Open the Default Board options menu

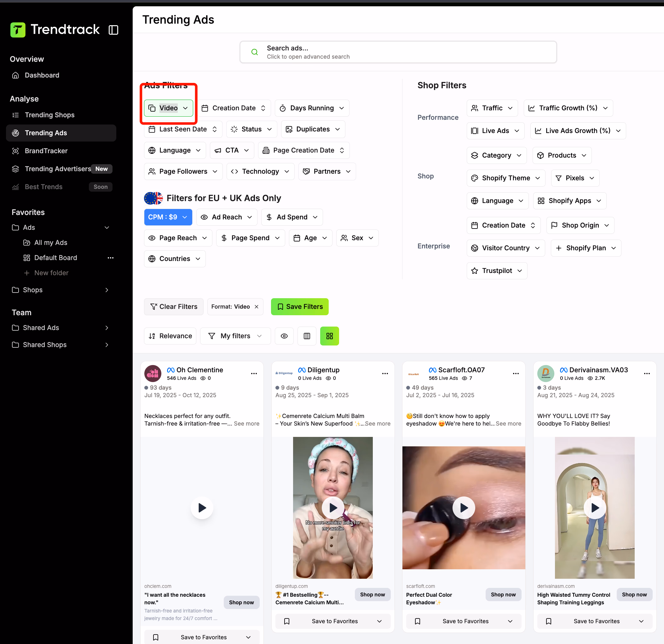tap(110, 258)
